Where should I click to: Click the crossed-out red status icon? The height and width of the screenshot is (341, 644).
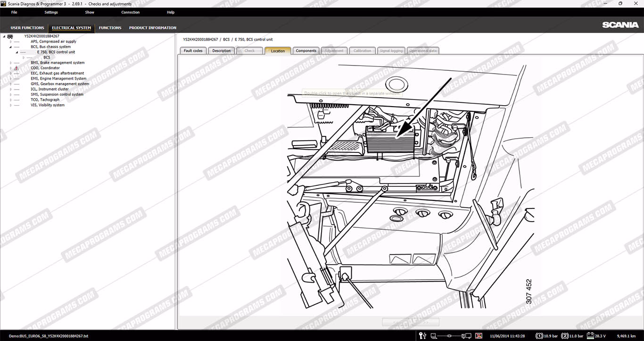pyautogui.click(x=479, y=336)
